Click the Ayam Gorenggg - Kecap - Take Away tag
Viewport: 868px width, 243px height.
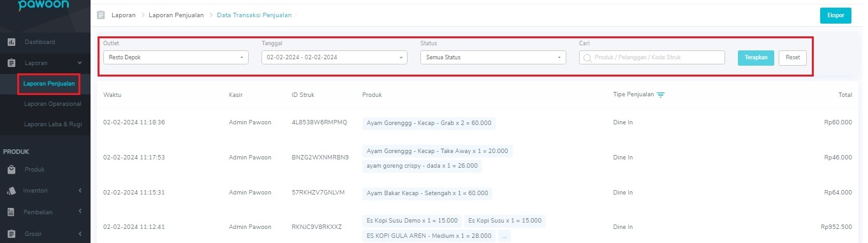pos(437,151)
